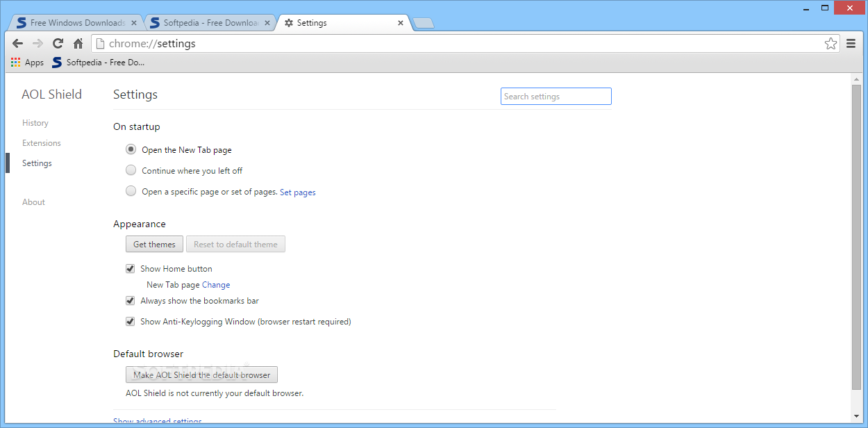Image resolution: width=868 pixels, height=428 pixels.
Task: Make AOL Shield the default browser
Action: point(202,375)
